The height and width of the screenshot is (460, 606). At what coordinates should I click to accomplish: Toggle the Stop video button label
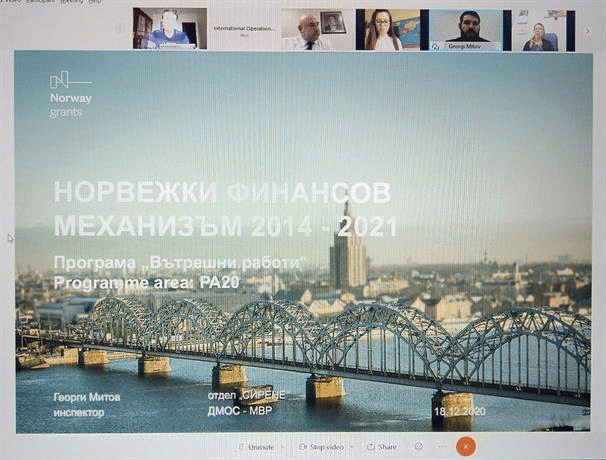[x=327, y=447]
